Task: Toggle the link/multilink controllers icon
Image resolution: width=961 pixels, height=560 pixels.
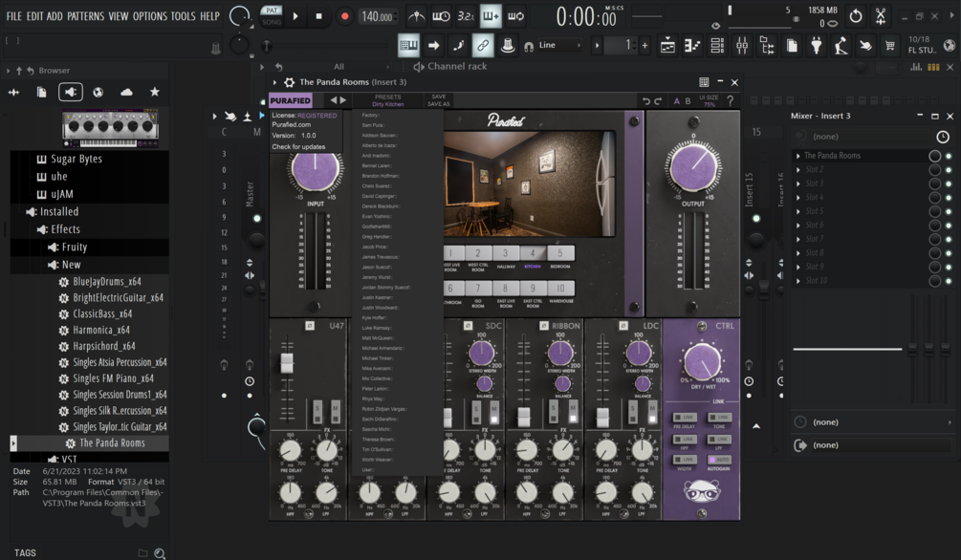Action: [x=482, y=45]
